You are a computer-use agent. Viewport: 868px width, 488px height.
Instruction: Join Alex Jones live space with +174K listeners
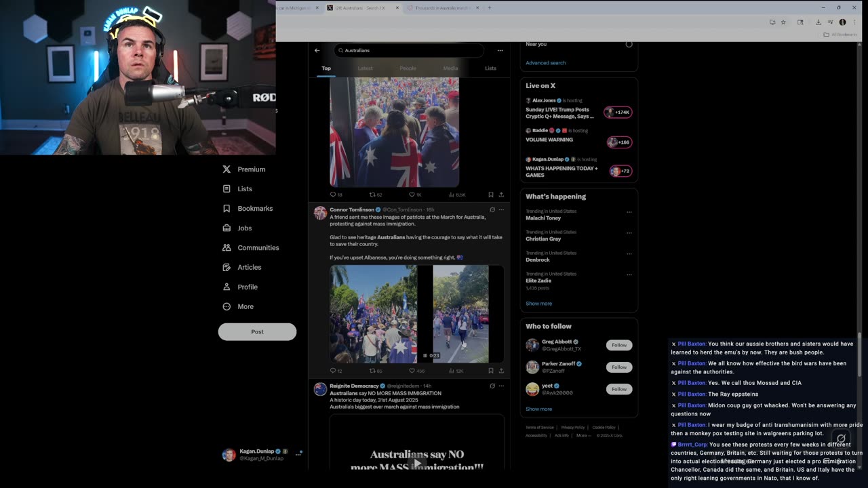[x=618, y=112]
